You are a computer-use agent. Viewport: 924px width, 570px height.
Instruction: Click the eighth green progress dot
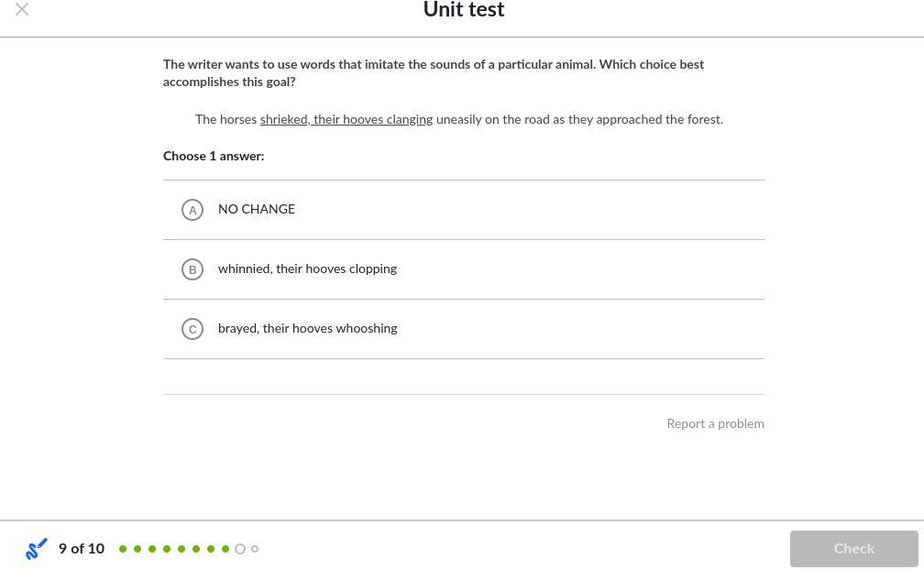click(x=225, y=549)
